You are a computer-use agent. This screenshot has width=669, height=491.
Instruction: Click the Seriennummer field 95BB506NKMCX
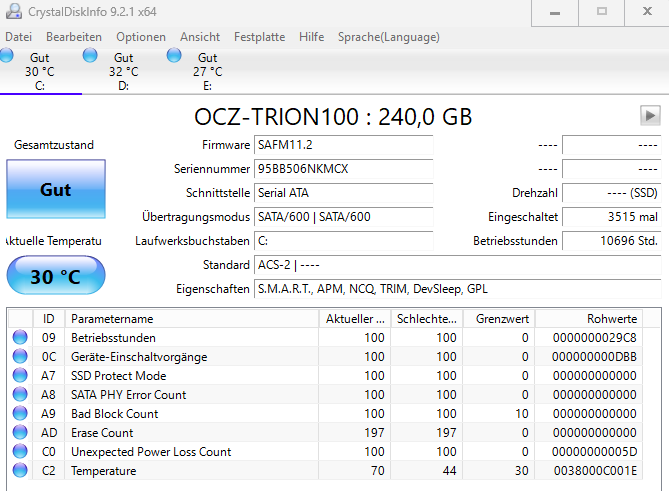click(x=343, y=169)
